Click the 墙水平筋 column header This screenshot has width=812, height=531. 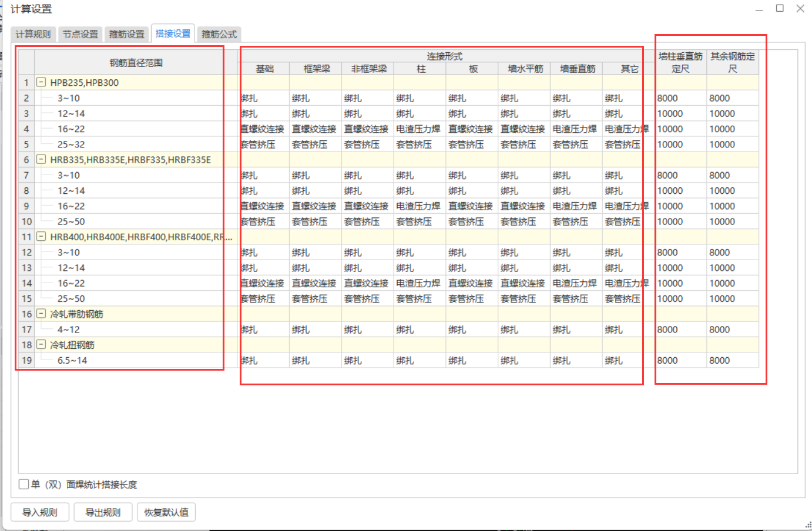tap(525, 69)
